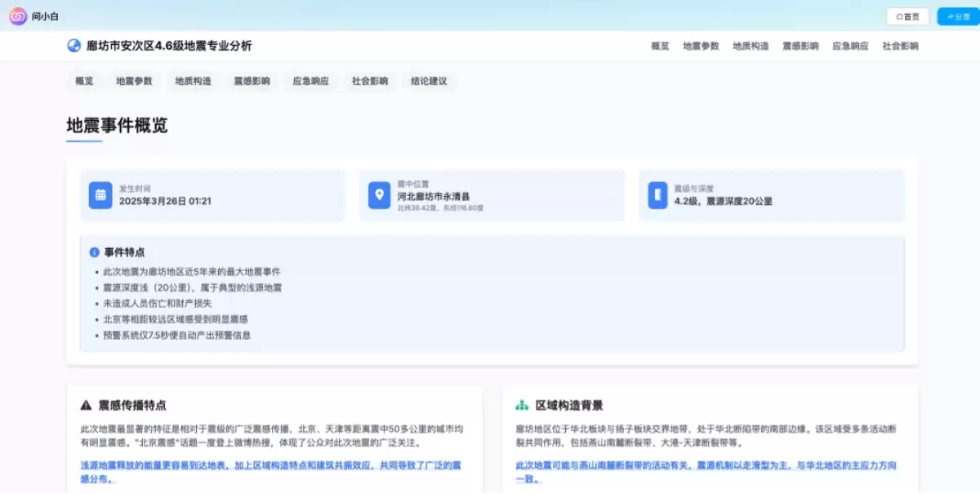Click the 问小白 brand name text
The height and width of the screenshot is (494, 980).
(45, 16)
